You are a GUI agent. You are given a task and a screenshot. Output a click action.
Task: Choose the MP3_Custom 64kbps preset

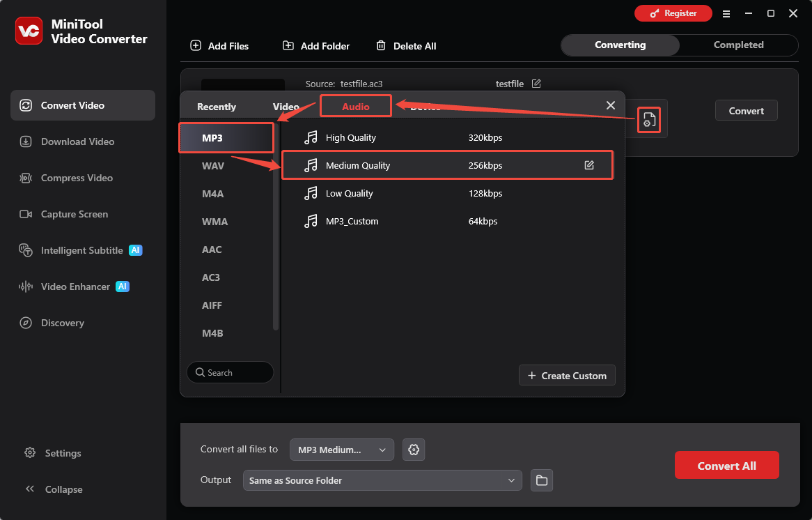(447, 222)
